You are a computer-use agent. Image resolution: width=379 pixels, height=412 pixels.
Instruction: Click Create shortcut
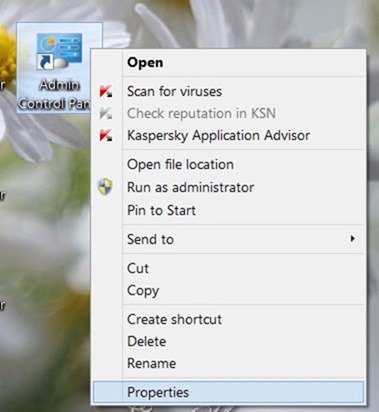tap(228, 319)
